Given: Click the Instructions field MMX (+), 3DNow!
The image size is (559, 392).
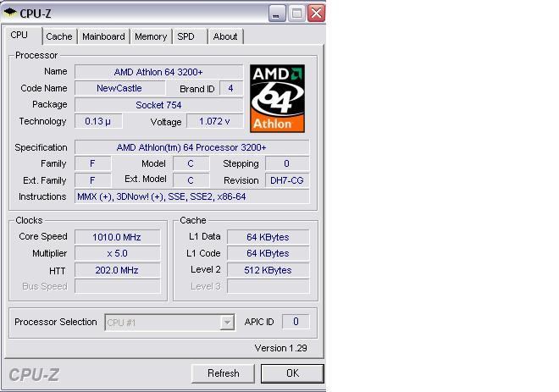Looking at the screenshot, I should click(191, 196).
